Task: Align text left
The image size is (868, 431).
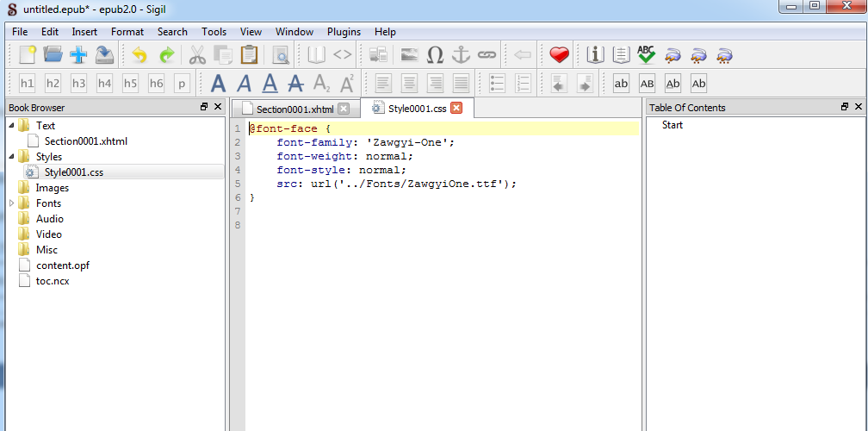Action: click(x=384, y=84)
